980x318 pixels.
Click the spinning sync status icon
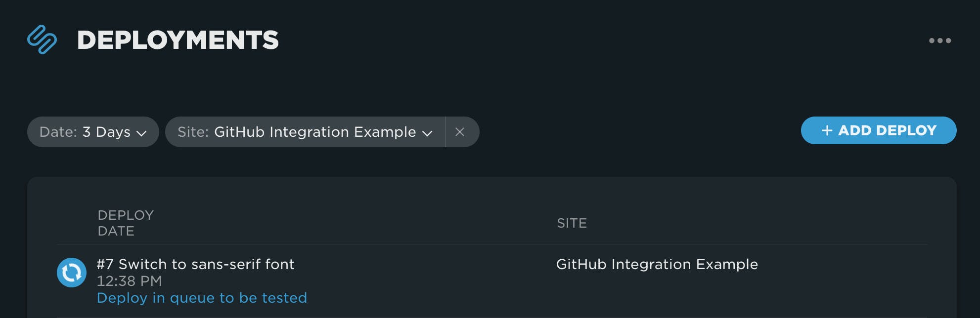(72, 273)
